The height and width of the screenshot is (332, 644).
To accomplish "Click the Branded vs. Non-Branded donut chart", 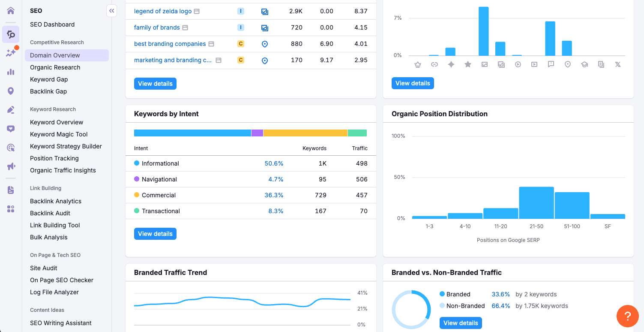I will click(x=411, y=309).
